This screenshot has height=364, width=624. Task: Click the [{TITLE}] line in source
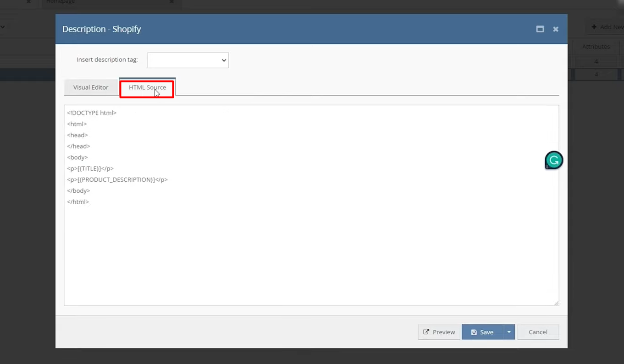click(90, 168)
